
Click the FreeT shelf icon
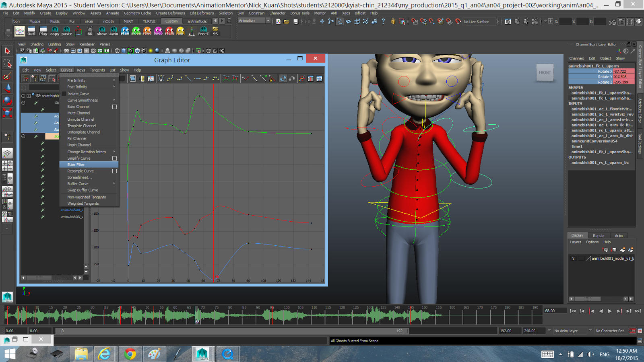coord(203,31)
